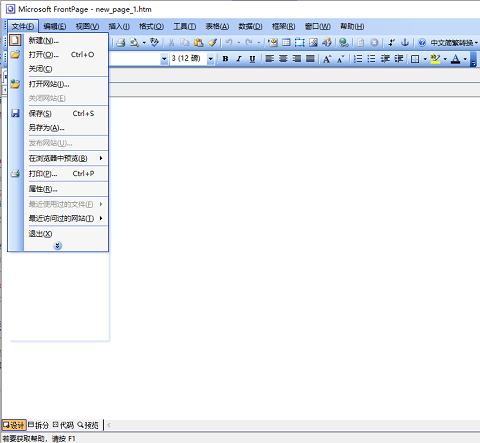Toggle Align Right
This screenshot has width=480, height=443.
pyautogui.click(x=297, y=59)
